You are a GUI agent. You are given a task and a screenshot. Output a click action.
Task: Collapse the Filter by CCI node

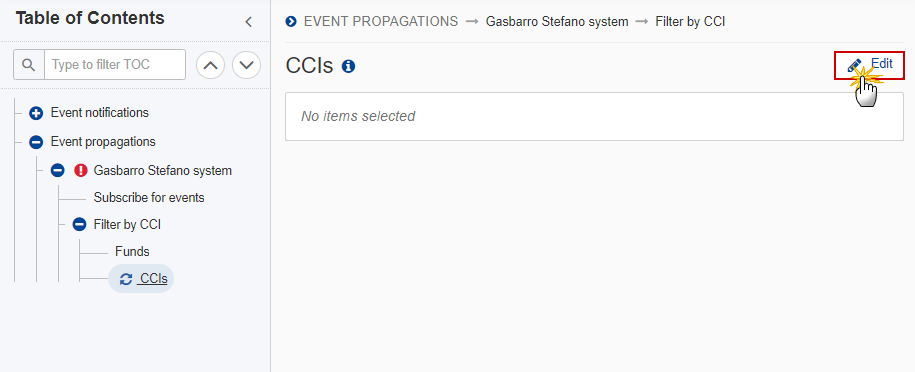pyautogui.click(x=79, y=224)
